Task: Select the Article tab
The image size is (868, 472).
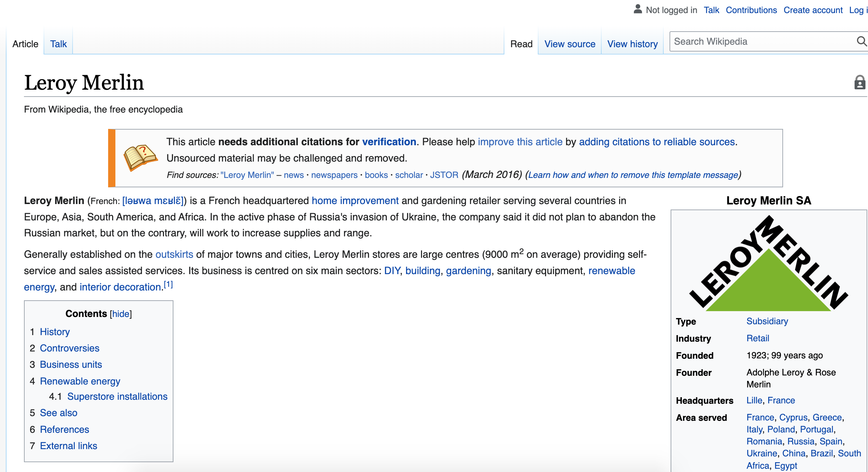Action: (x=25, y=44)
